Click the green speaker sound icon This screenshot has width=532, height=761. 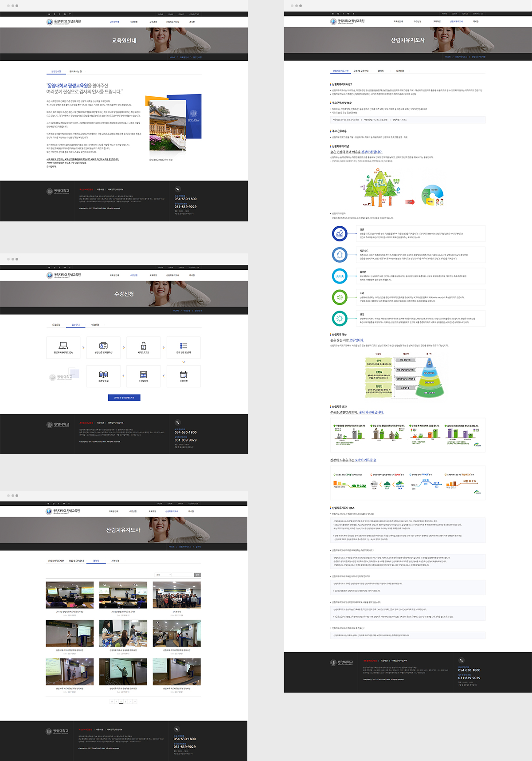click(340, 297)
